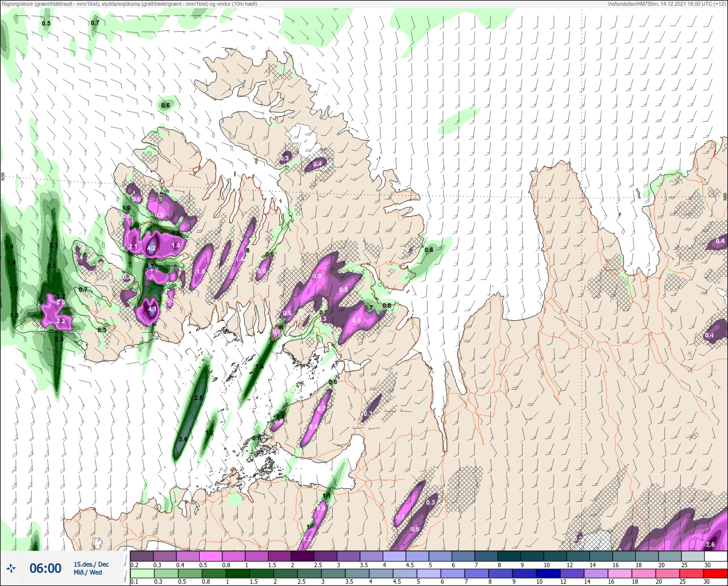Click the '2.8' rain value in the green band

198,398
